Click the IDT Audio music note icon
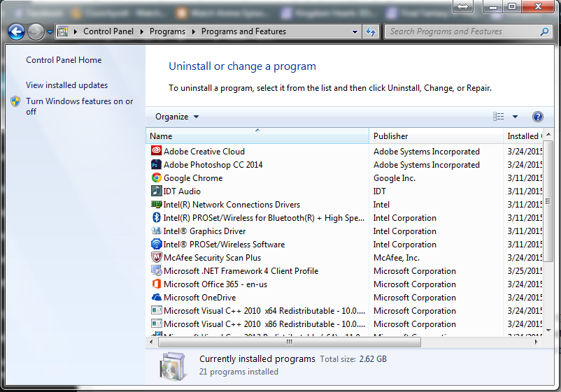This screenshot has height=392, width=561. pos(157,191)
